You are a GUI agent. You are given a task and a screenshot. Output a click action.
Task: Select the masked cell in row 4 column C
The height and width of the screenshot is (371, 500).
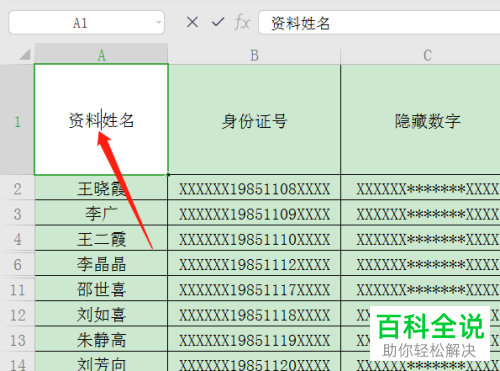point(421,238)
